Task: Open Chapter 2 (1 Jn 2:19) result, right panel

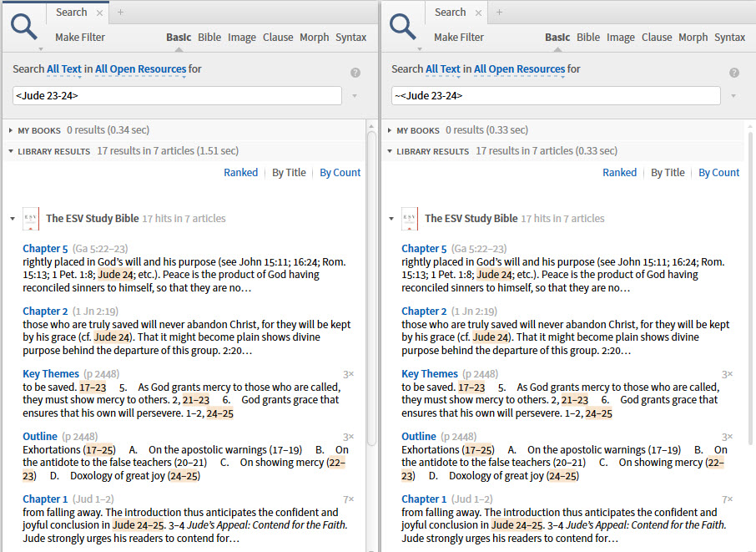Action: coord(424,311)
